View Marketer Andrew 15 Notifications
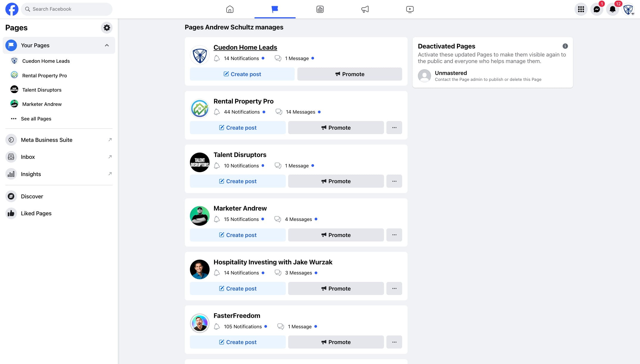This screenshot has width=640, height=364. tap(239, 219)
